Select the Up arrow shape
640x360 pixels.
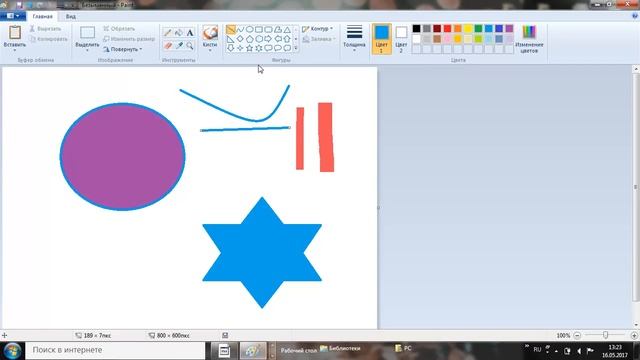coord(287,39)
